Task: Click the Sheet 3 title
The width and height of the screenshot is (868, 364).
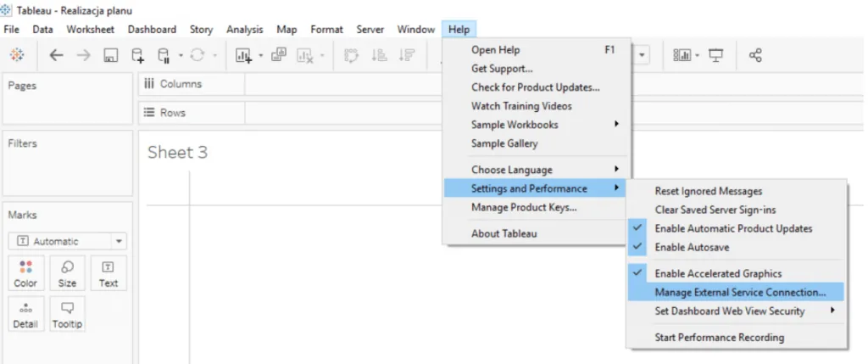Action: point(178,153)
